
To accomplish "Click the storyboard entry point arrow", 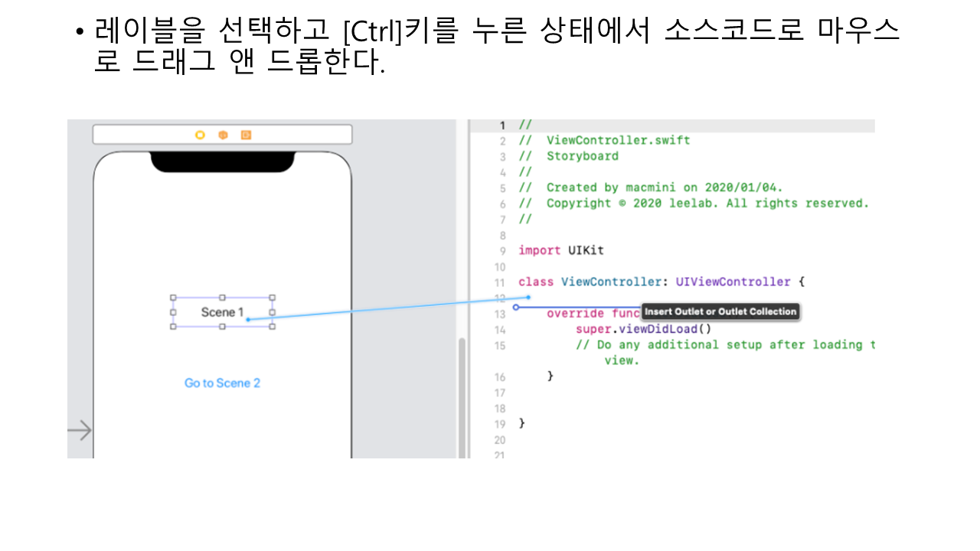I will coord(79,431).
